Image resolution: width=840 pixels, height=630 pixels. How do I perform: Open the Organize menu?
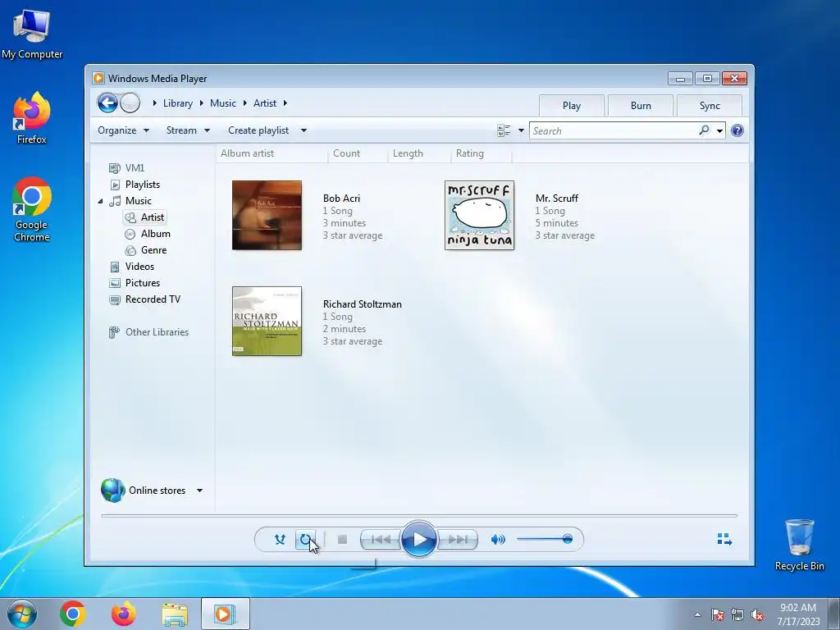[x=123, y=130]
